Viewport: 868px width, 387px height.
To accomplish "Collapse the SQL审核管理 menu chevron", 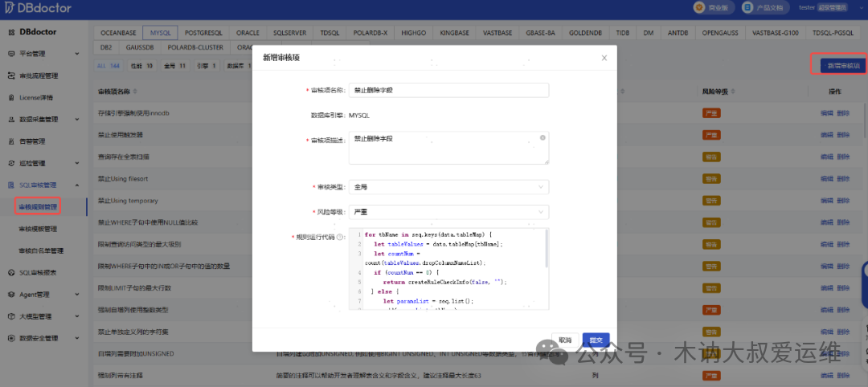I will pos(77,185).
